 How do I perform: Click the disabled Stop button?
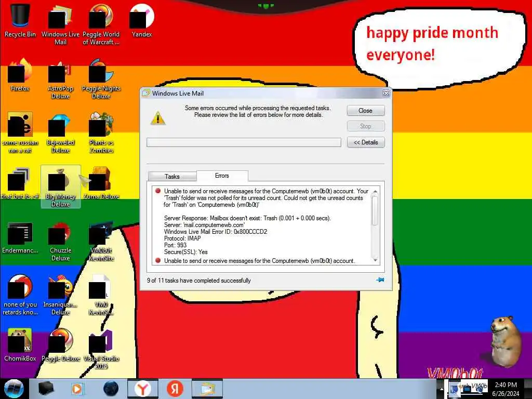tap(365, 126)
